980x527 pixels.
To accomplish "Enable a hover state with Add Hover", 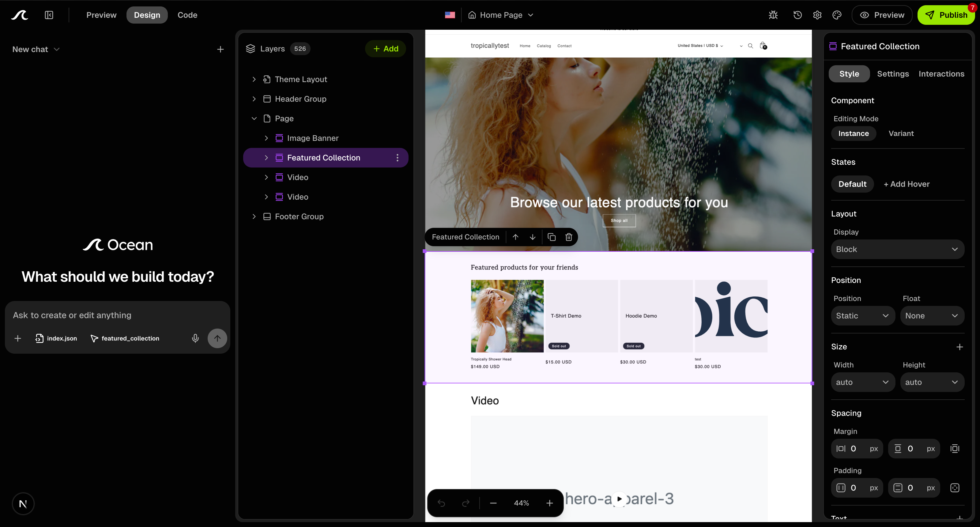I will pos(906,184).
